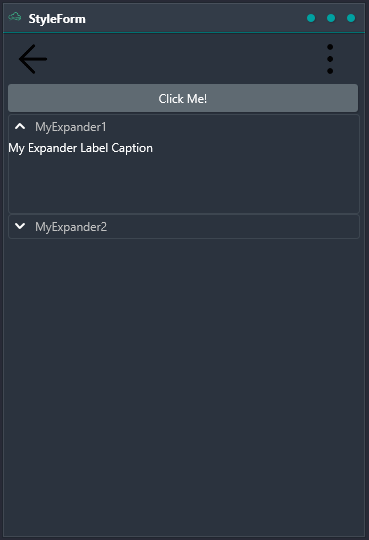Click the Click Me! button
369x540 pixels.
click(183, 98)
